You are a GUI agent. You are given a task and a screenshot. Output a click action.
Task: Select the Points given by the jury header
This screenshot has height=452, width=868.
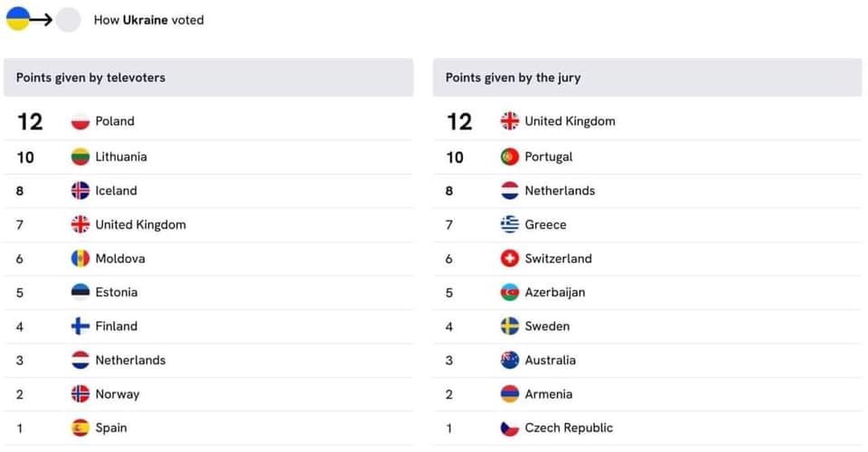tap(513, 78)
